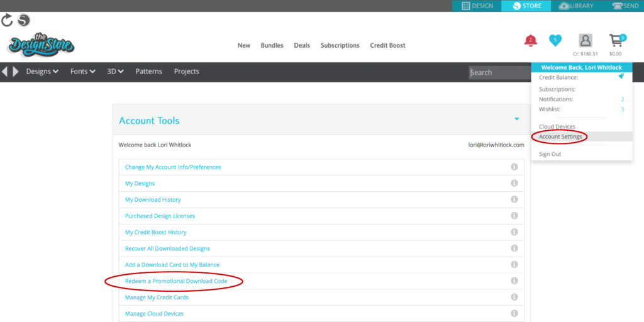Open the notifications bell icon
This screenshot has width=644, height=322.
[x=530, y=41]
